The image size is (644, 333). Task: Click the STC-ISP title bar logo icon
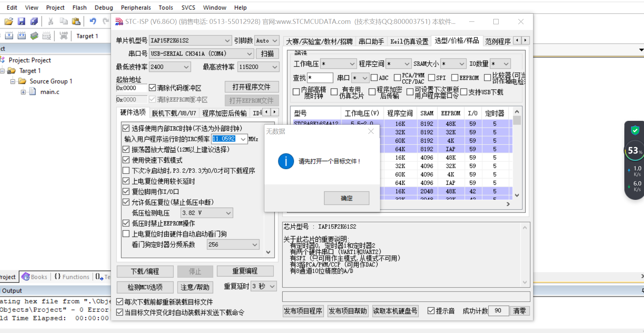coord(119,22)
